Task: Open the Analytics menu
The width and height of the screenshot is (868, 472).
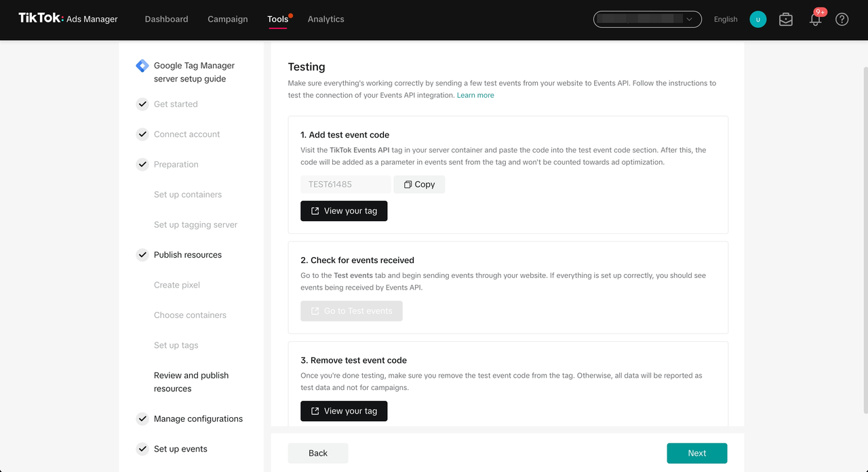Action: point(325,19)
